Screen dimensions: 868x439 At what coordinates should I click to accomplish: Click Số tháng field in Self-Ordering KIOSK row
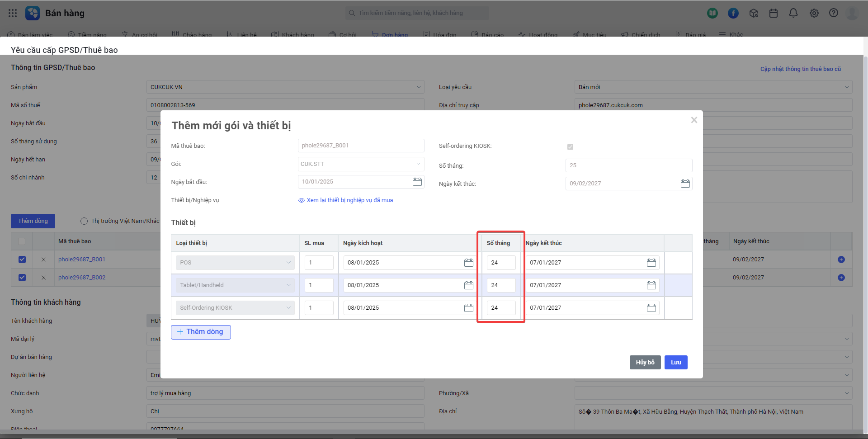(x=501, y=308)
